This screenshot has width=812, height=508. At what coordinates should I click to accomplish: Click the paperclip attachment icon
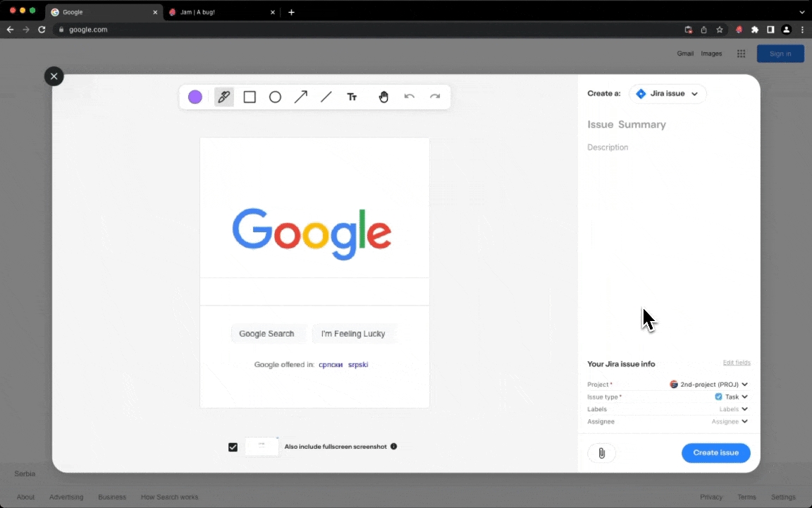[601, 453]
